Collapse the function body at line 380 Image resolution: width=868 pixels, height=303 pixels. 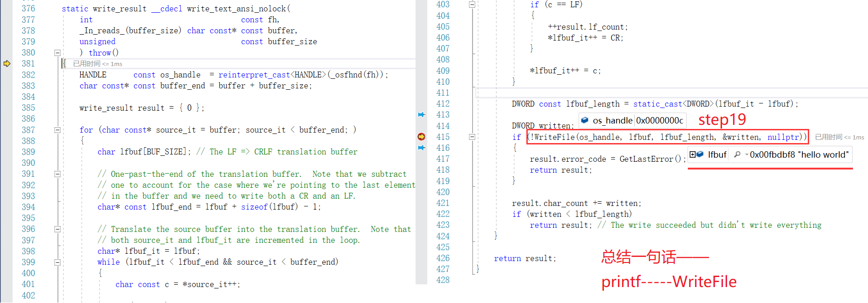57,53
